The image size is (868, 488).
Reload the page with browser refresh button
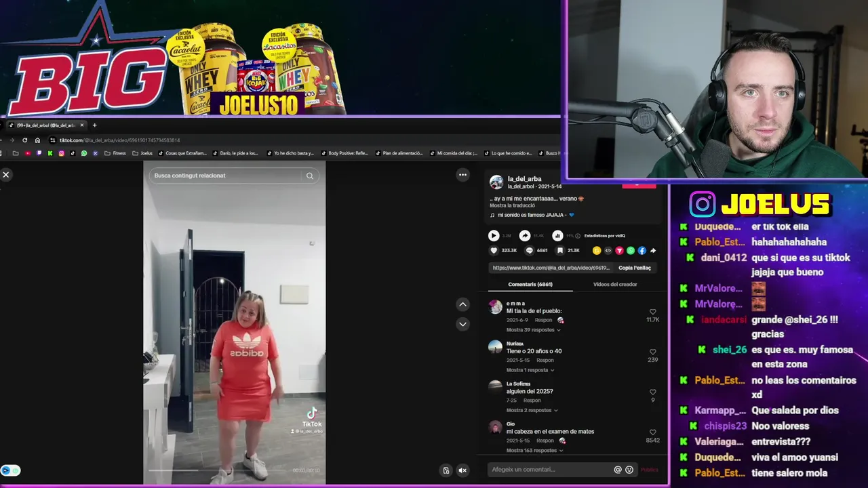[x=25, y=140]
